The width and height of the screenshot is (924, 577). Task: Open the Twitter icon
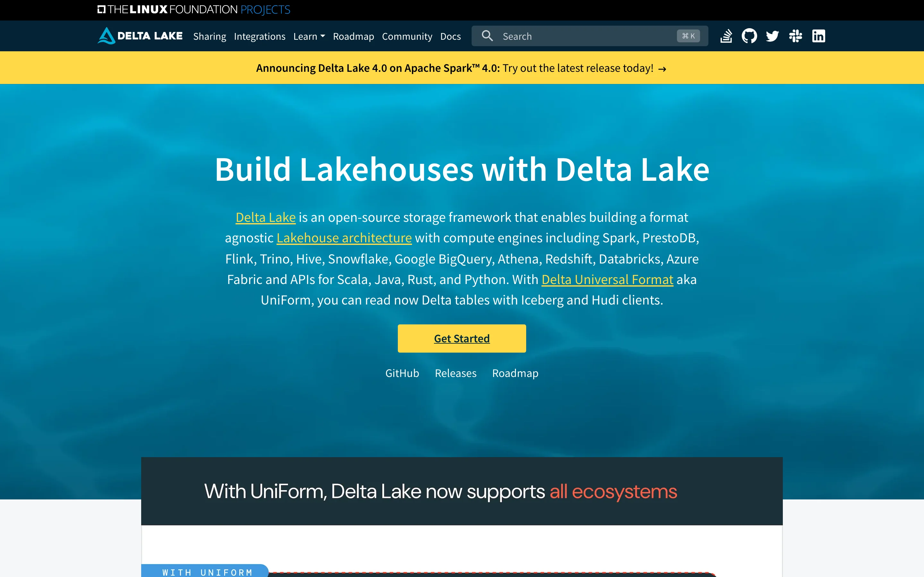coord(773,36)
